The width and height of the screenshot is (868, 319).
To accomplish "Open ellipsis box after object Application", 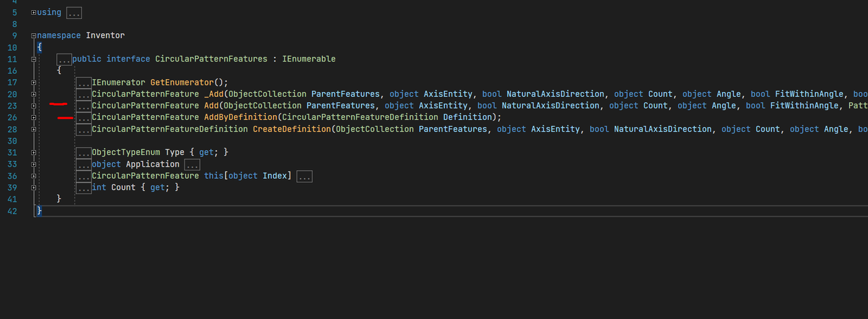I will pos(193,165).
